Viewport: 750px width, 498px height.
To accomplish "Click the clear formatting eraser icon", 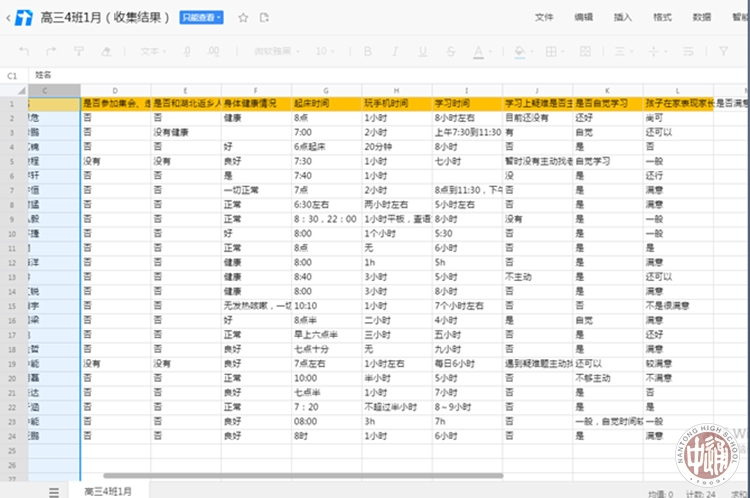I will 105,51.
